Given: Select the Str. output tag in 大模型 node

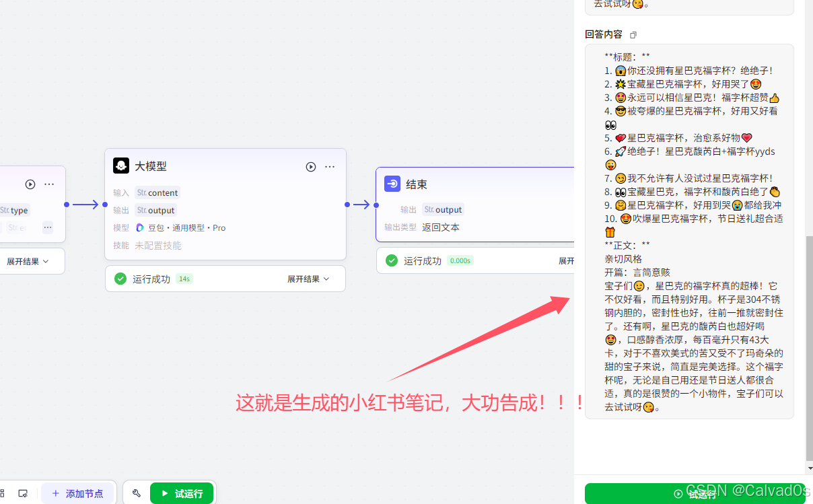Looking at the screenshot, I should click(x=155, y=210).
